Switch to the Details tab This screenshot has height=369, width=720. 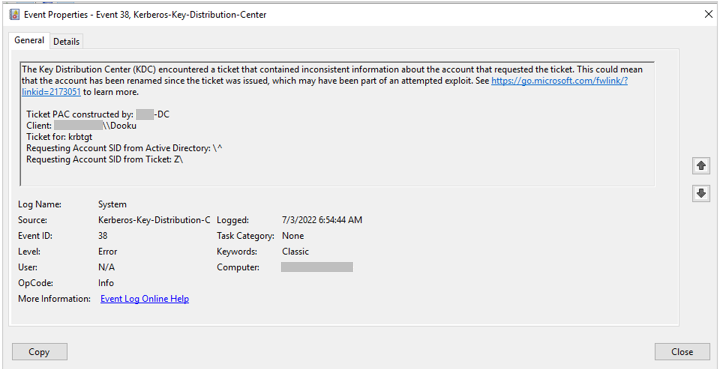tap(66, 41)
